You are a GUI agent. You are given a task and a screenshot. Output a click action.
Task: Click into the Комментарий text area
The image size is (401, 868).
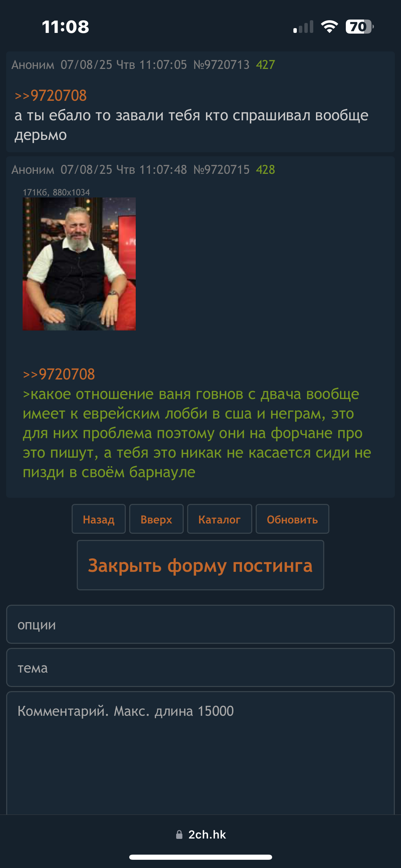pyautogui.click(x=200, y=753)
